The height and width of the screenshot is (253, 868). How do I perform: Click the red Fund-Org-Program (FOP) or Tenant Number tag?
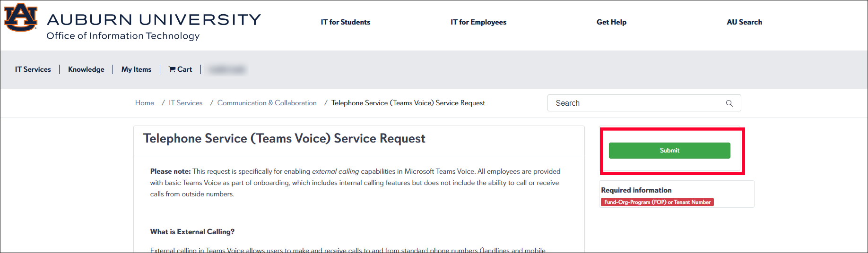pos(657,202)
